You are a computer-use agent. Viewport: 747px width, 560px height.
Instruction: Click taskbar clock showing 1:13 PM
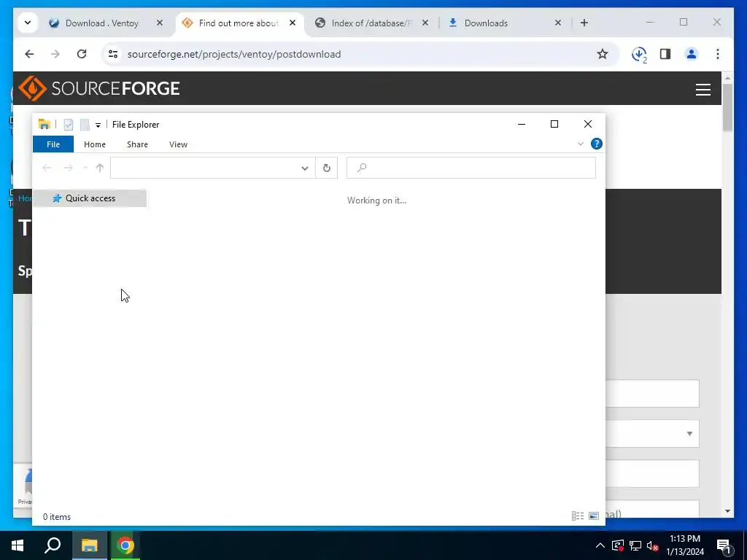tap(684, 545)
